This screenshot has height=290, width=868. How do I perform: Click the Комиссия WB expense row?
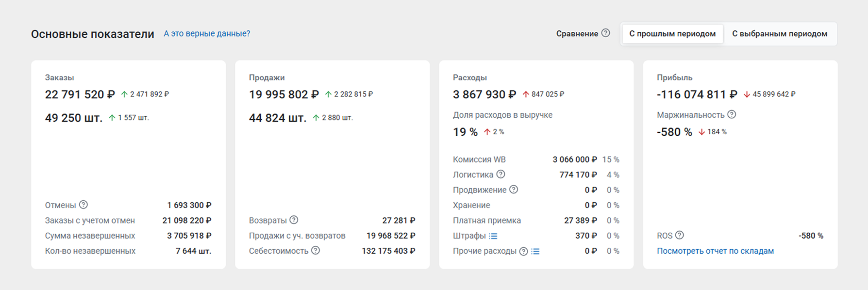536,159
